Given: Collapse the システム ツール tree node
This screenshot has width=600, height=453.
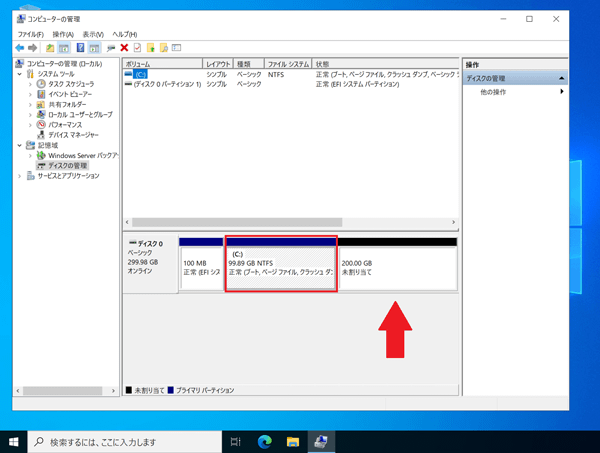Looking at the screenshot, I should pyautogui.click(x=19, y=74).
